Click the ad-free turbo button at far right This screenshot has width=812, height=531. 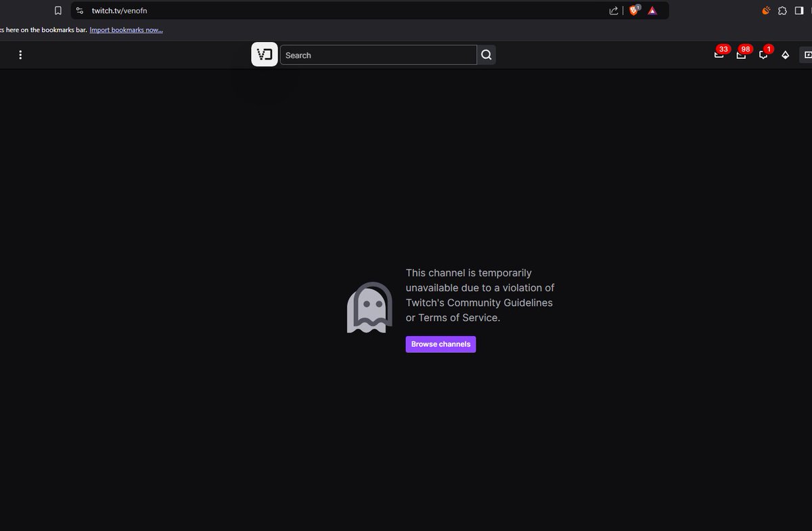pos(806,55)
